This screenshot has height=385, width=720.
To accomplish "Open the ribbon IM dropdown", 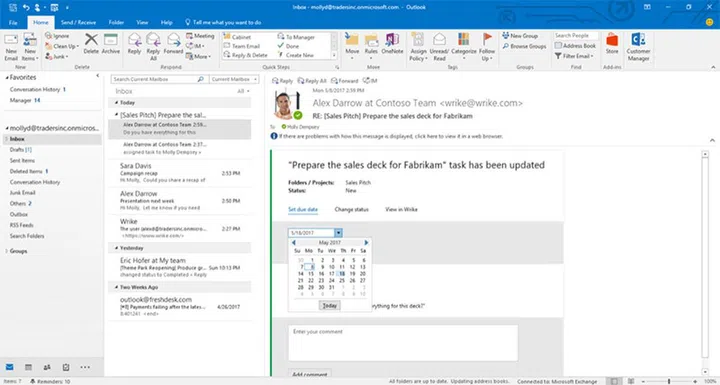I will point(195,46).
